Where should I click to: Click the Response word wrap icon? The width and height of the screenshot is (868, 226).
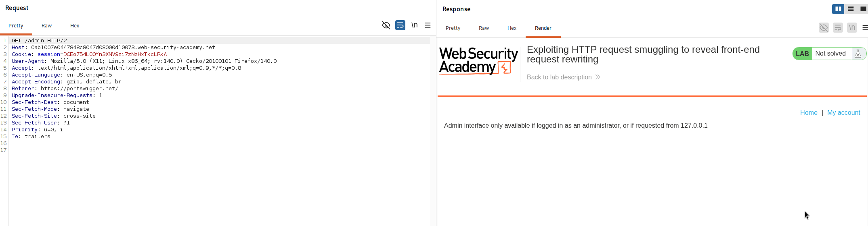click(838, 28)
